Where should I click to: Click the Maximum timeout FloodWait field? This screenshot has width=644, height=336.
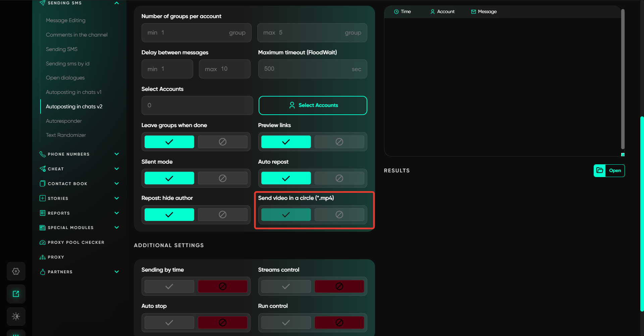(307, 69)
